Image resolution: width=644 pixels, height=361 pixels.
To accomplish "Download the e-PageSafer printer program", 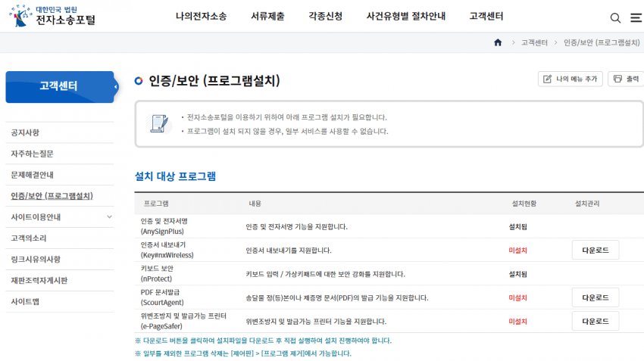I will click(x=595, y=321).
